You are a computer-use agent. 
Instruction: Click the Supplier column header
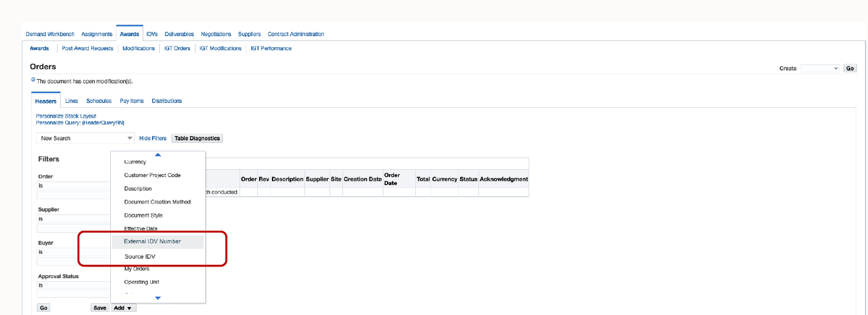pos(317,179)
